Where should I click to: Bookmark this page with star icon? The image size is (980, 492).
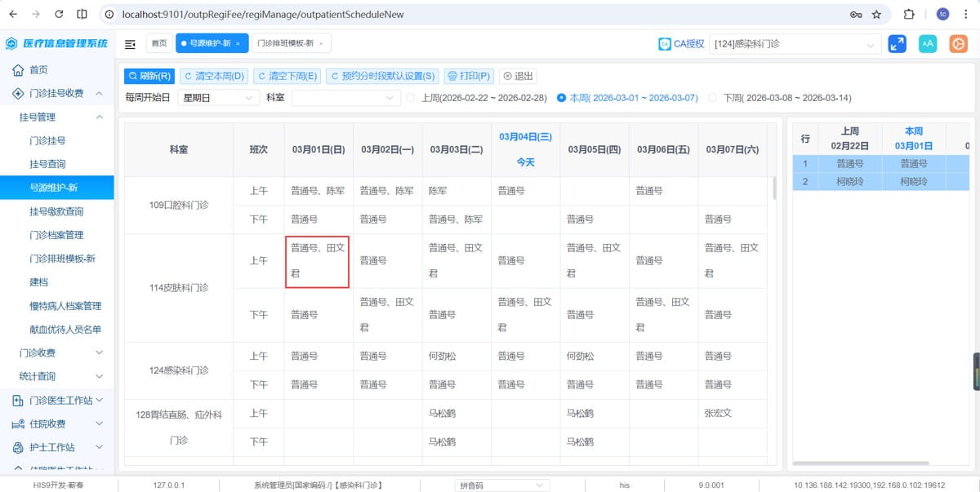(x=876, y=14)
